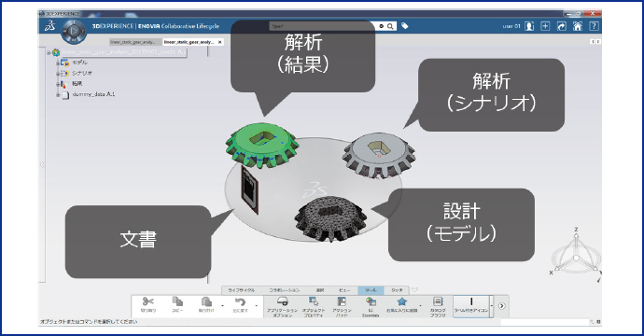Expand the dummy_data A.1 node
644x336 pixels.
[x=58, y=94]
